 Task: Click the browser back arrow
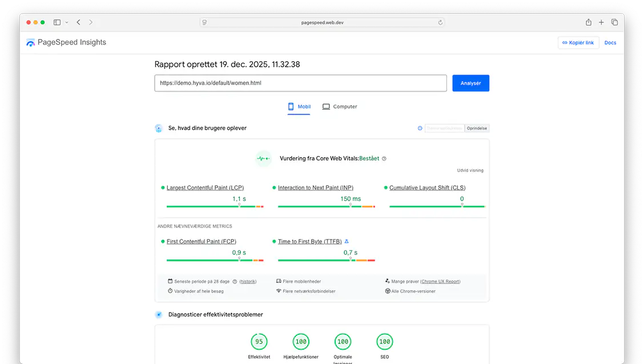(x=78, y=22)
